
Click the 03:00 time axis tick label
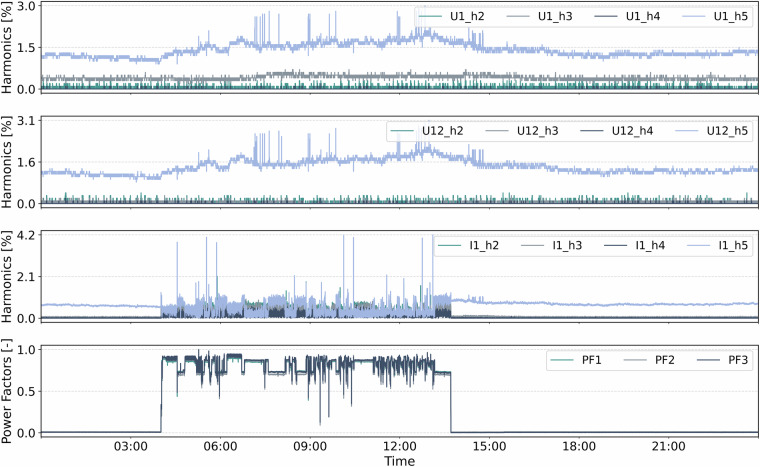click(130, 446)
